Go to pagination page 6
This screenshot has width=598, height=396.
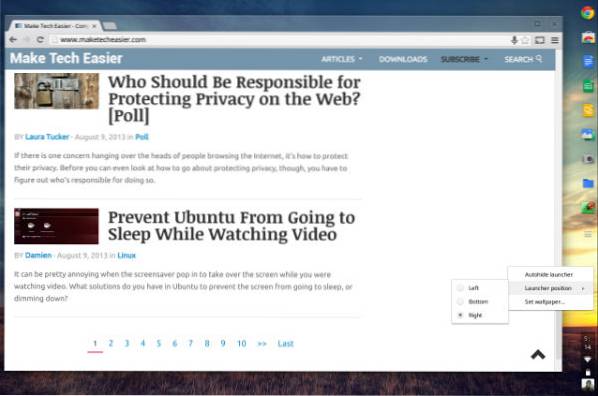[175, 343]
